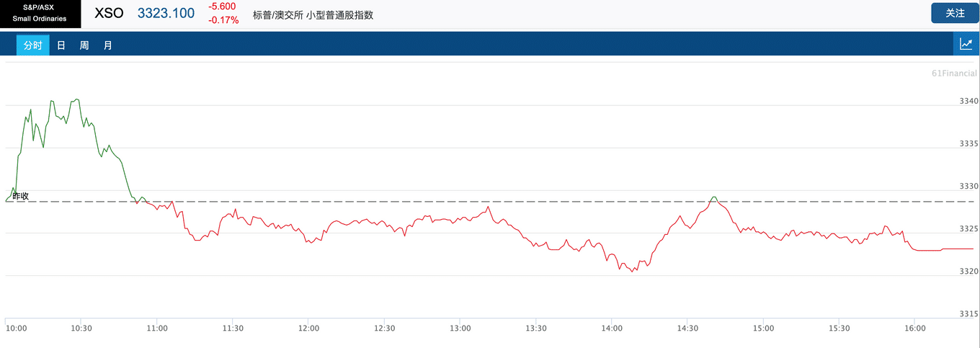The width and height of the screenshot is (980, 348).
Task: Click the 标普/澳交所 小型普通股指数 title
Action: [313, 14]
